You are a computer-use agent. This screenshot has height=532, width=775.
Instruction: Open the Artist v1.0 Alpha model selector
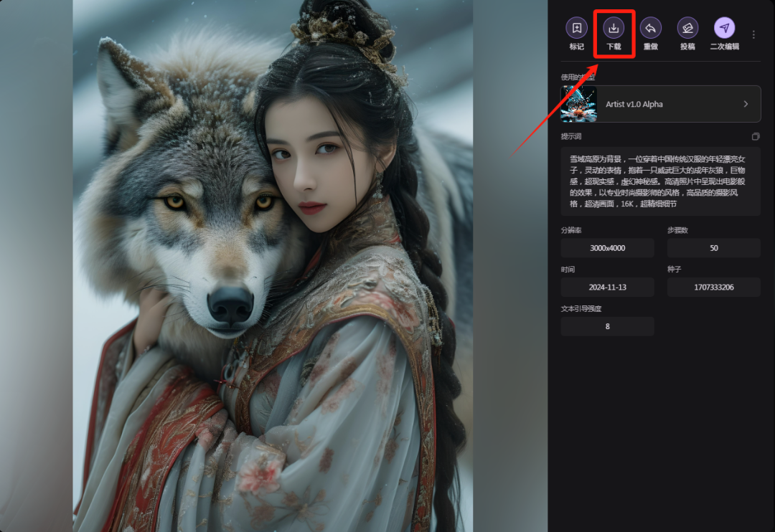click(660, 103)
